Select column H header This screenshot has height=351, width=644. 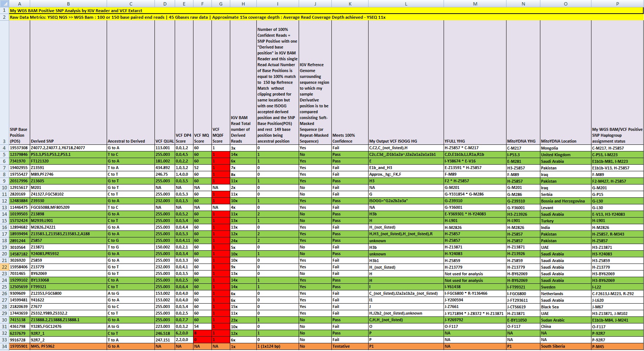pyautogui.click(x=243, y=4)
